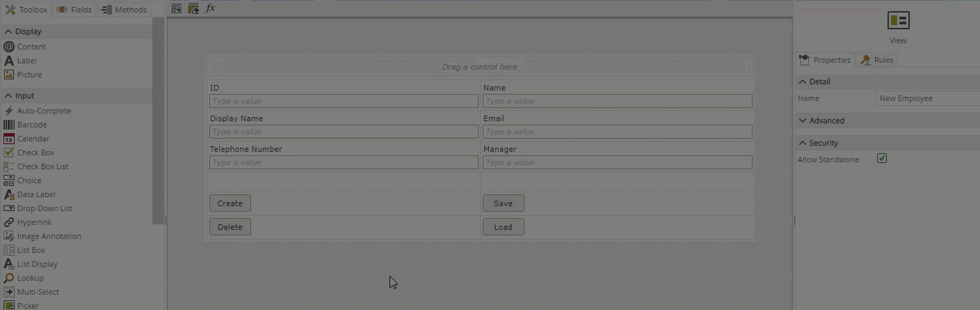Switch to the Fields tab
The image size is (980, 310).
coord(74,10)
